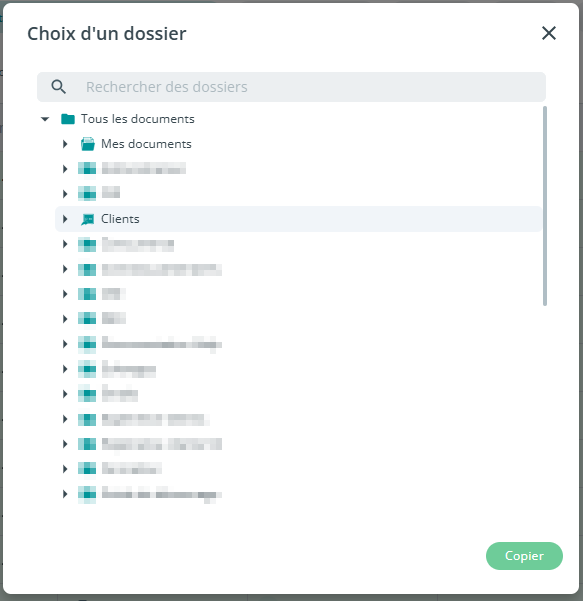The width and height of the screenshot is (583, 601).
Task: Click the folder list vertical scrollbar
Action: tap(545, 206)
